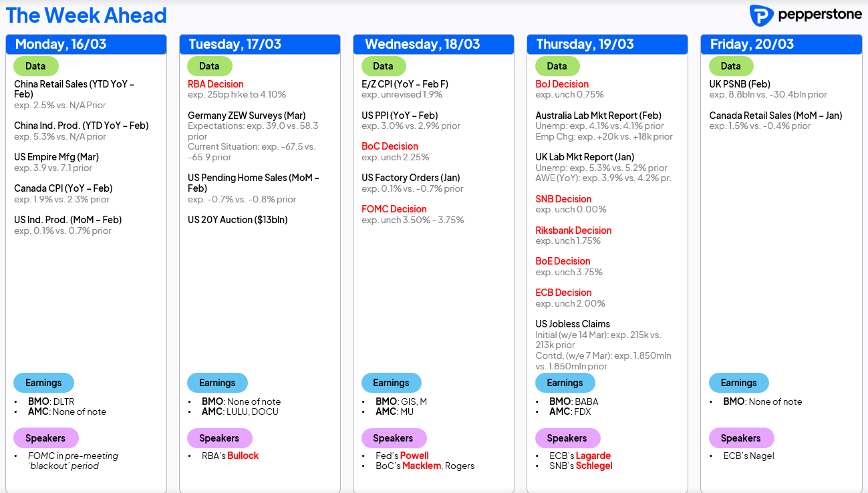Click the Speakers label under Friday

740,438
